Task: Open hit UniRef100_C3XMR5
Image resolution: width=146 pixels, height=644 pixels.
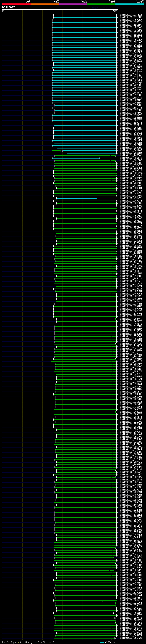Action: (x=131, y=178)
